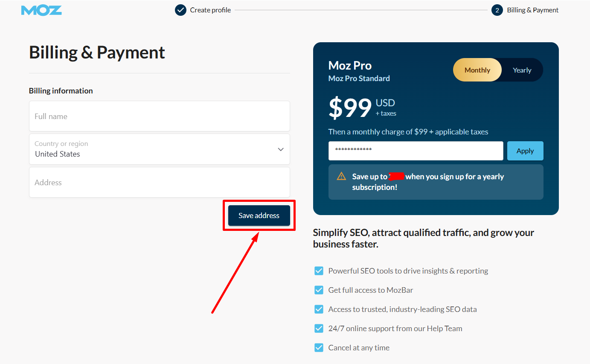
Task: Apply the promo code
Action: 525,151
